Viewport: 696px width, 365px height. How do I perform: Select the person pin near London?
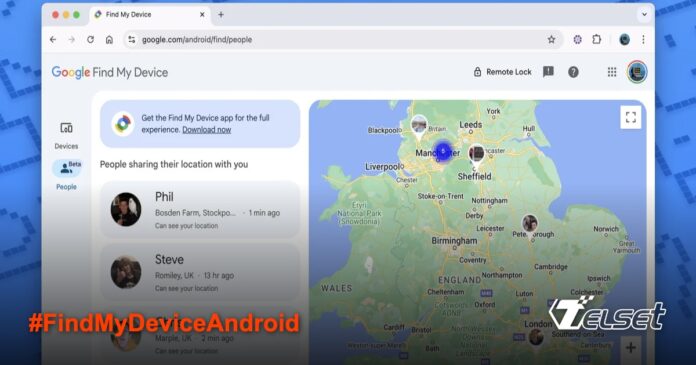[536, 338]
